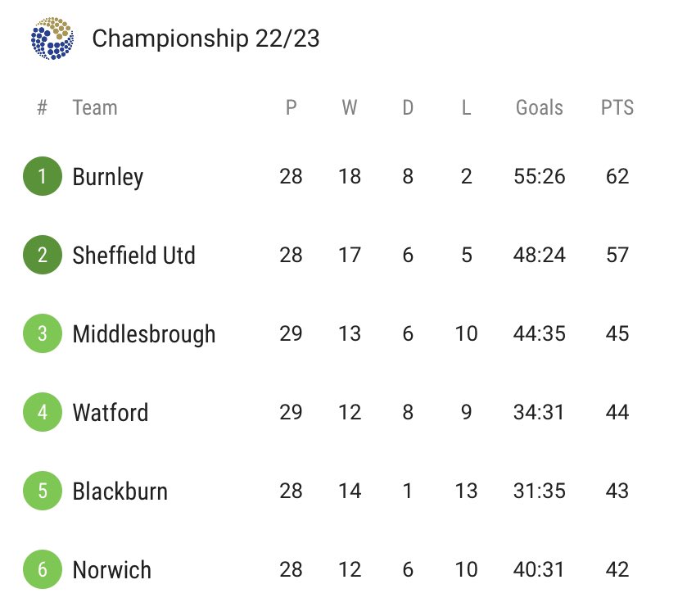This screenshot has height=616, width=678.
Task: Tap the rank 4 circle badge
Action: tap(43, 412)
